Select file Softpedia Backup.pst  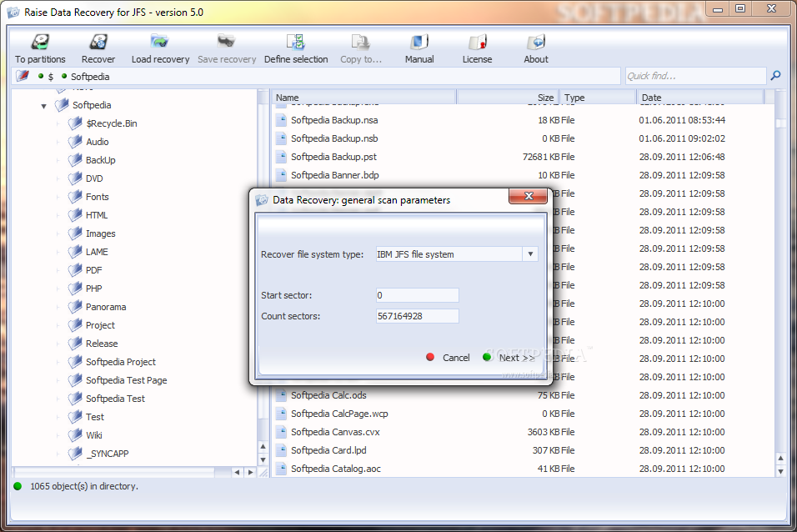333,157
